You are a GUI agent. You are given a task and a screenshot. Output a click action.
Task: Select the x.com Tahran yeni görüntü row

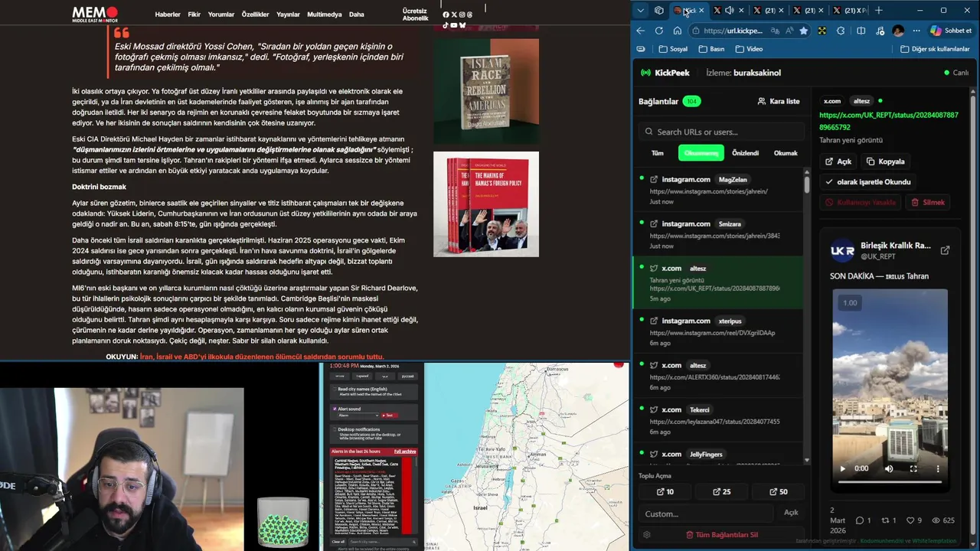[718, 283]
